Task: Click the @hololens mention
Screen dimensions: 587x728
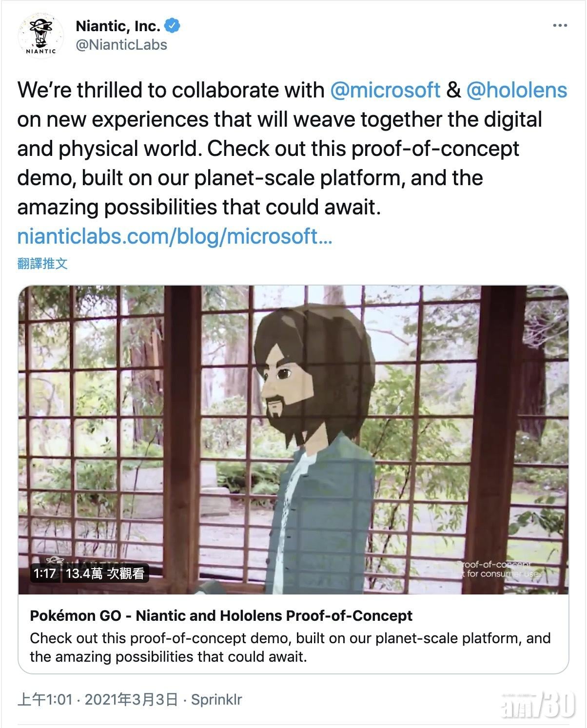Action: (518, 90)
